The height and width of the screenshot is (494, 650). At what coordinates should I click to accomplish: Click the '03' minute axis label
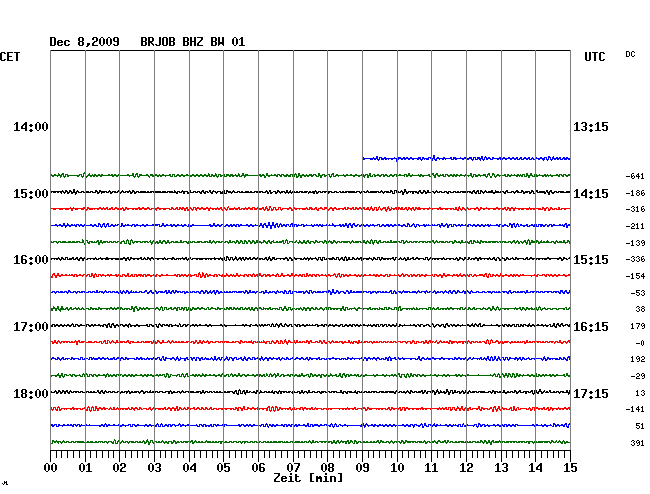point(154,468)
